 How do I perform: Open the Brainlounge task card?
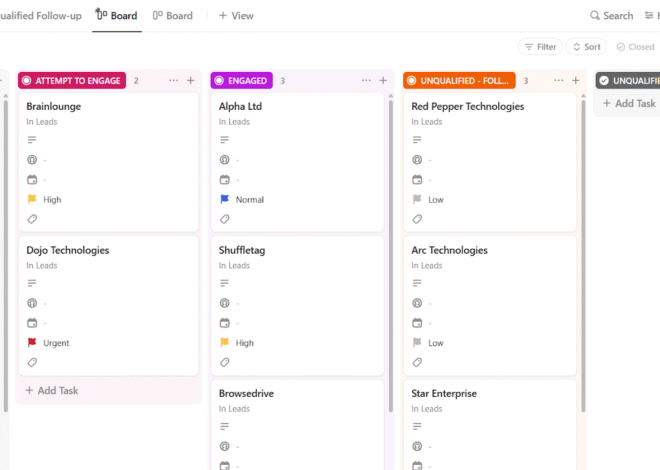pos(109,162)
